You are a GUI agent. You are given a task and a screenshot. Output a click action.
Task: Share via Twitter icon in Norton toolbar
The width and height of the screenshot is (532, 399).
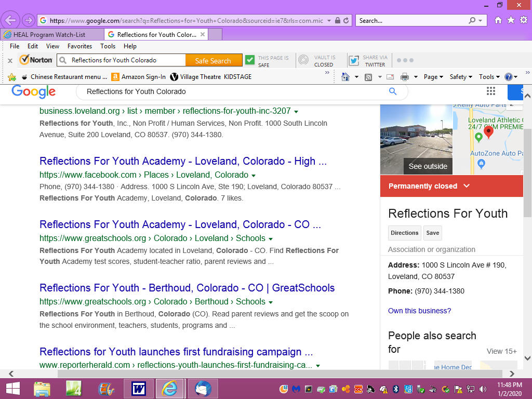(354, 60)
